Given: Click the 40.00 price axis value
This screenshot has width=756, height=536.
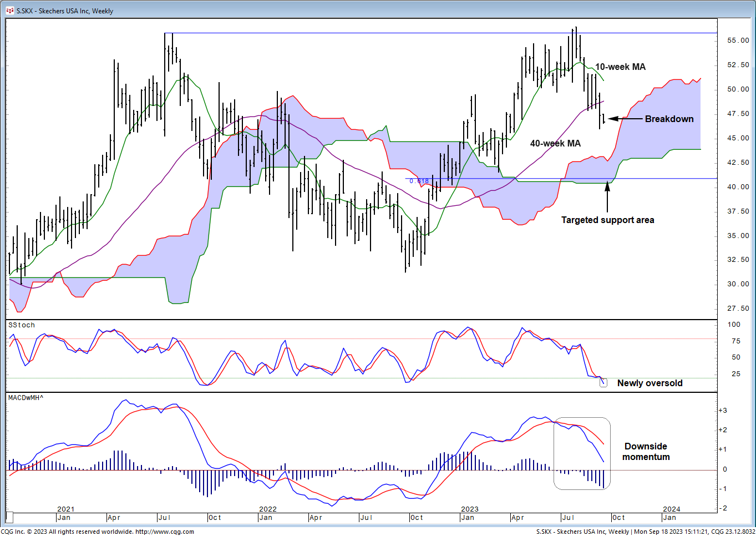Looking at the screenshot, I should pos(738,187).
